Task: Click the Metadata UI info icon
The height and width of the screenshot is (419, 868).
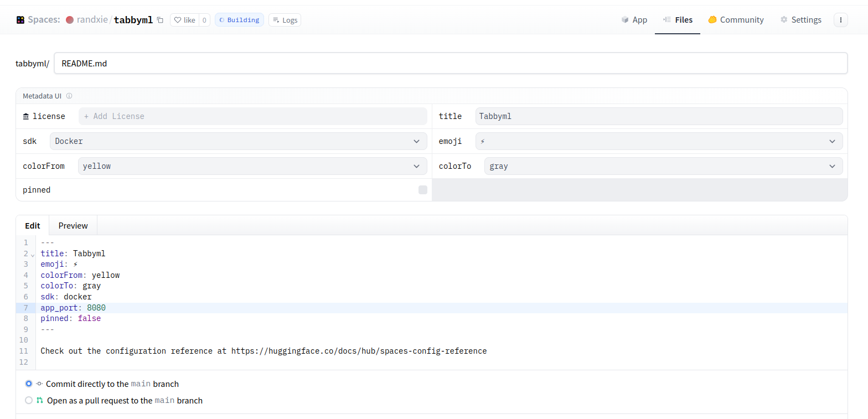Action: (69, 96)
